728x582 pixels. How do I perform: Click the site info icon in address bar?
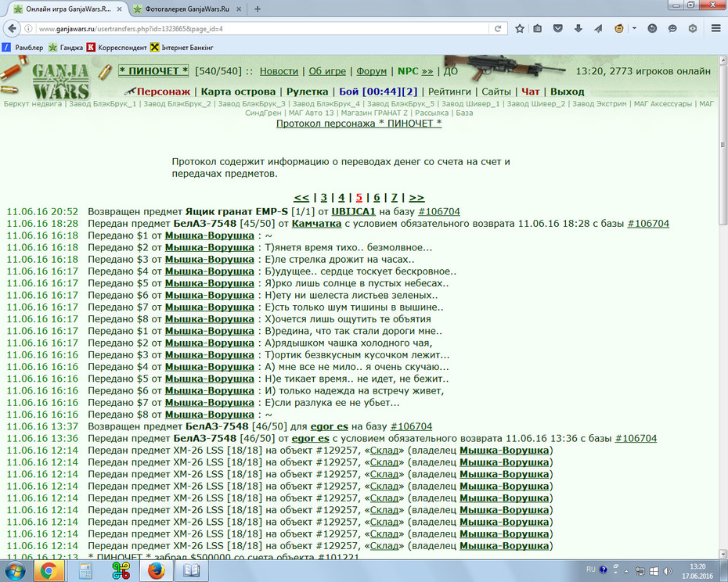click(x=29, y=29)
